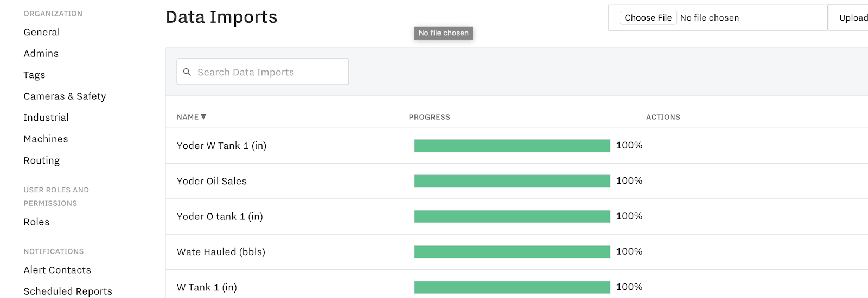Select Industrial in the sidebar
868x298 pixels.
coord(46,118)
